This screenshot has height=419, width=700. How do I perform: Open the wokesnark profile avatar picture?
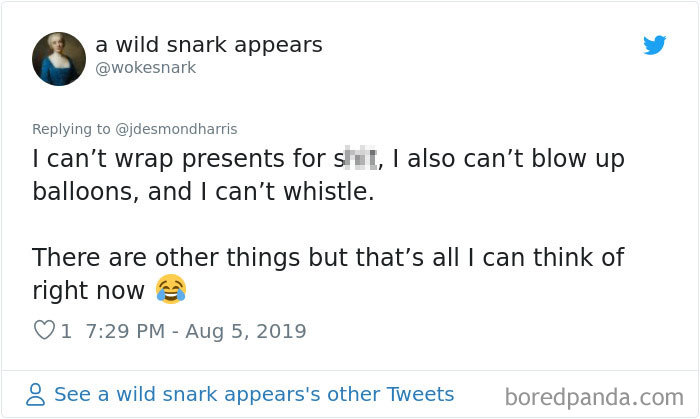[x=59, y=58]
